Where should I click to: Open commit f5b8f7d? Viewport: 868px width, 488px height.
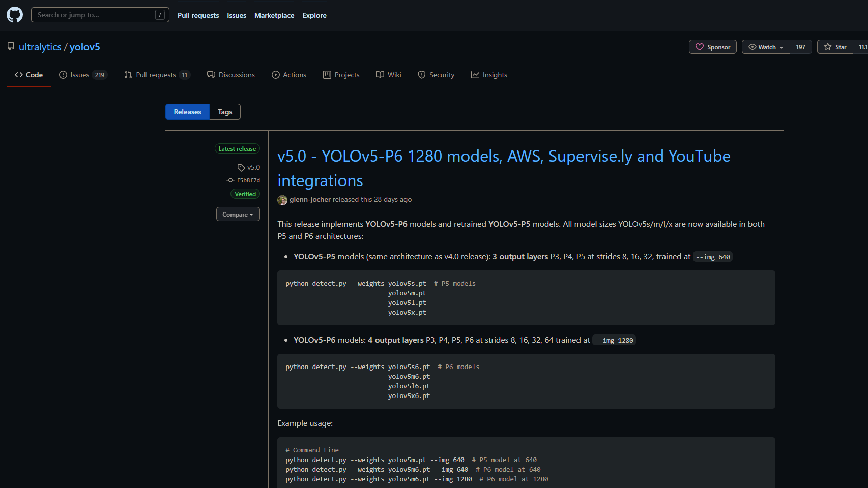(x=248, y=180)
